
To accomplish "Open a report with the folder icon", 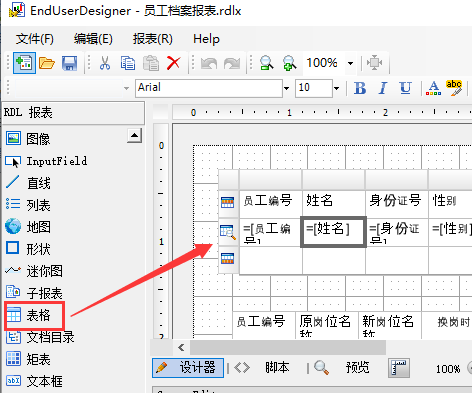I will point(47,63).
